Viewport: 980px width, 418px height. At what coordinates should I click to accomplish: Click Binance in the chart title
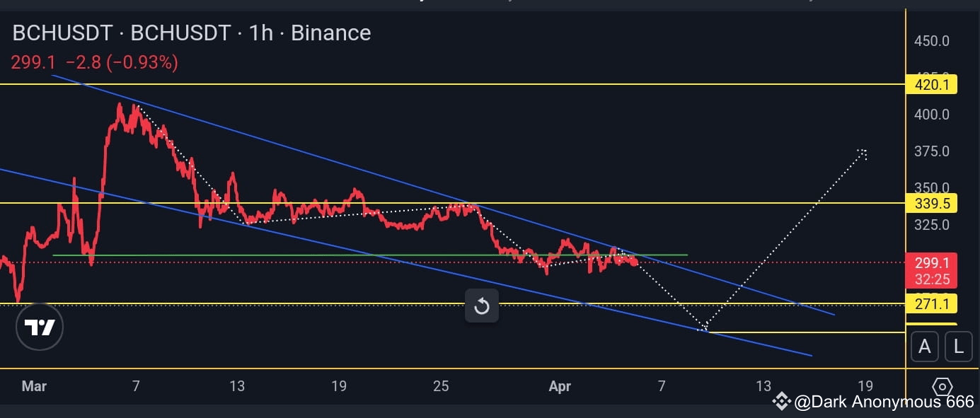tap(330, 33)
